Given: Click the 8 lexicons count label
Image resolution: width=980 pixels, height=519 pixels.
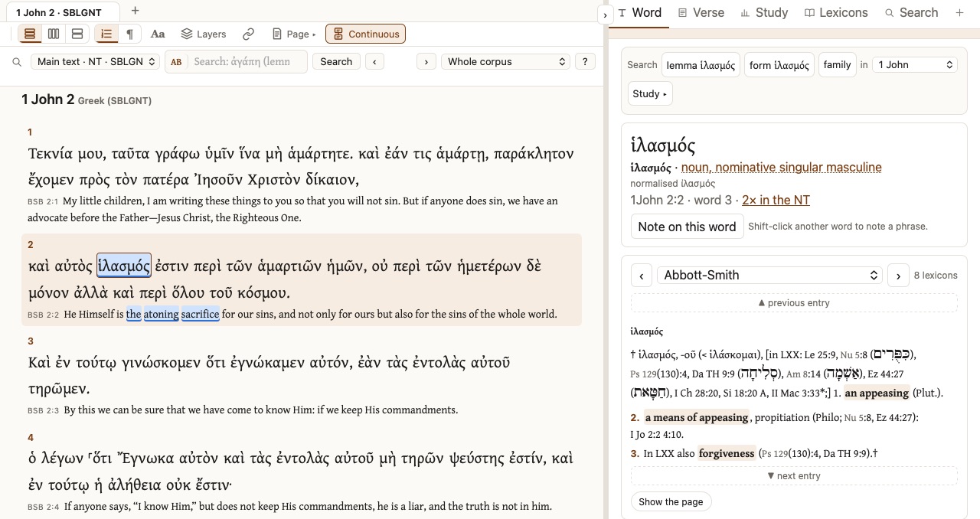Looking at the screenshot, I should pos(936,276).
